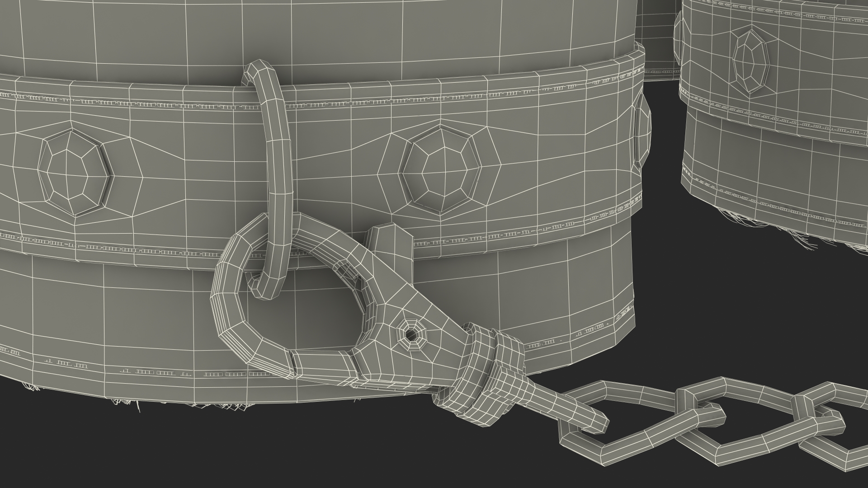Viewport: 868px width, 488px height.
Task: Pick the stud on the second collar at top right
Action: click(751, 61)
